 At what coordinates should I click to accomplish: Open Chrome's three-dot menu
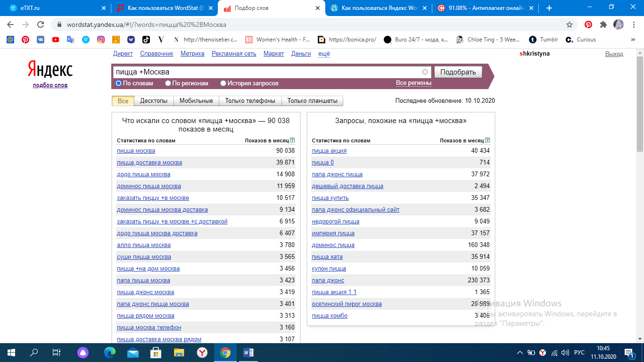point(633,25)
